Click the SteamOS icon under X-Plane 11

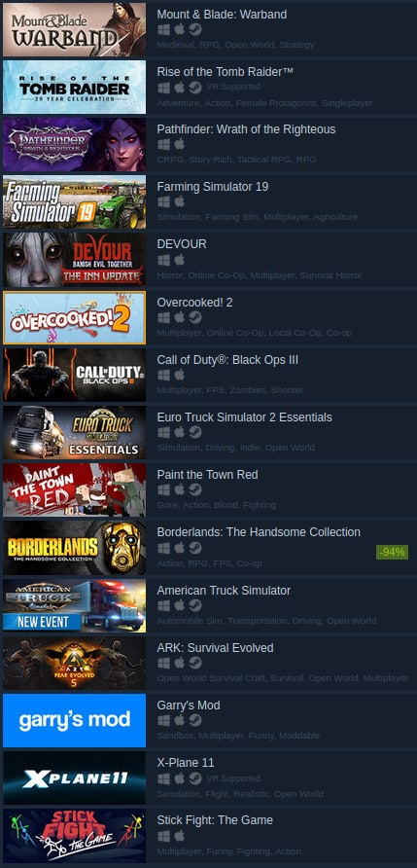point(195,778)
